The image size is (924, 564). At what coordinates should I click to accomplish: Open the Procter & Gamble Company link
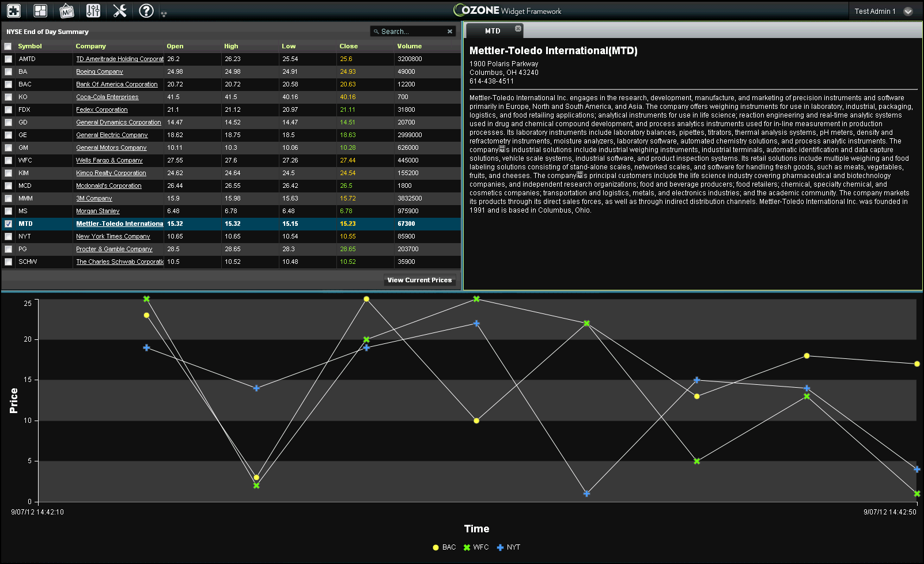pos(114,249)
